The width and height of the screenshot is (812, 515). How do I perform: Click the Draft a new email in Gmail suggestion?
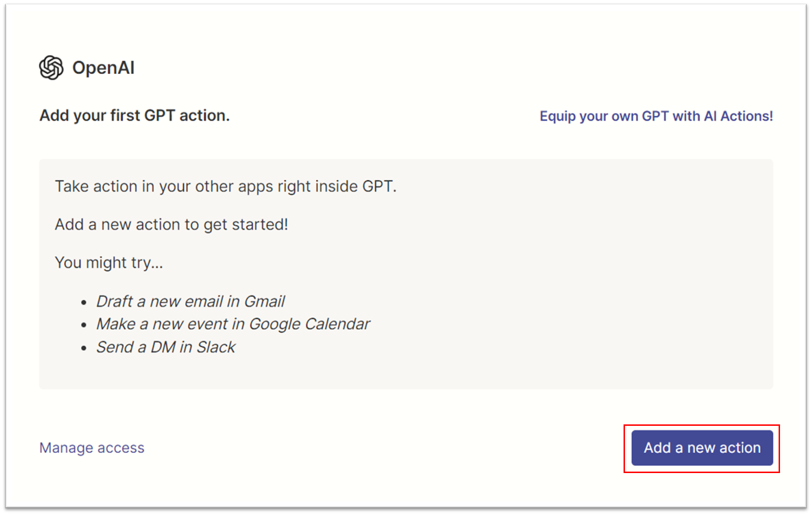(190, 301)
